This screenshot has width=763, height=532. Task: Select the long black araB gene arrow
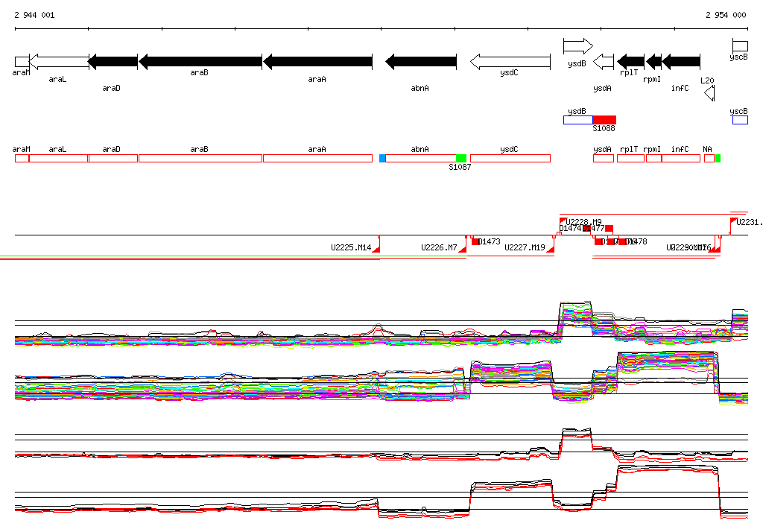[x=200, y=62]
